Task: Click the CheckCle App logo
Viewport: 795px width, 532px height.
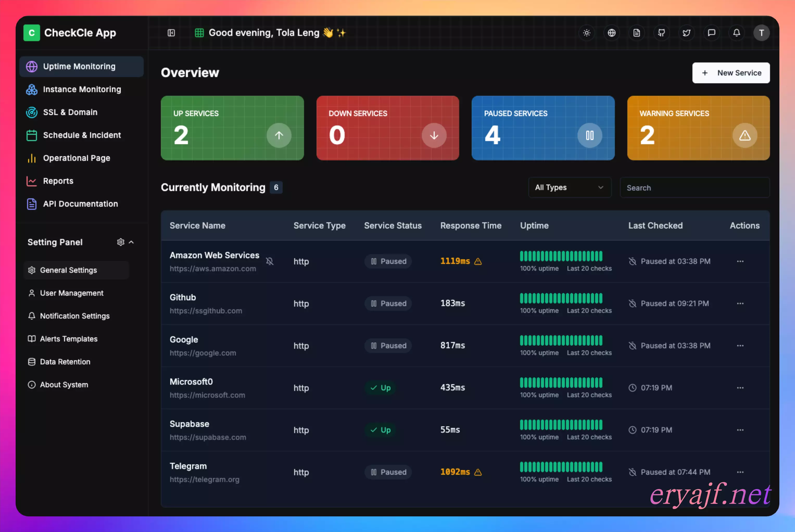Action: pos(31,33)
